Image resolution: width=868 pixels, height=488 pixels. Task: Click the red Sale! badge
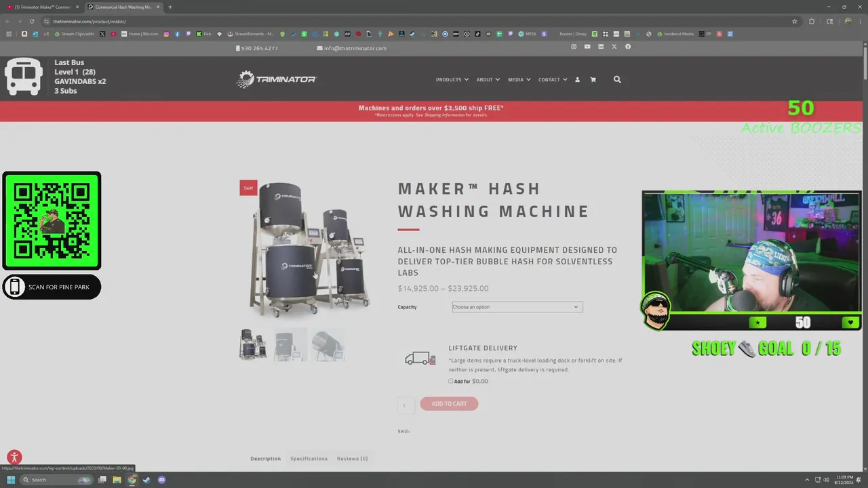point(248,188)
